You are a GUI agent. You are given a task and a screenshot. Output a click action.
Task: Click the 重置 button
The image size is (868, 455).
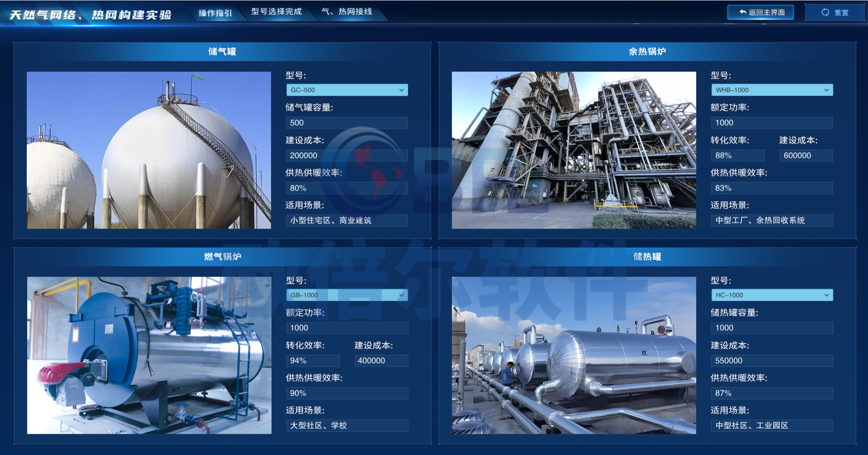834,12
